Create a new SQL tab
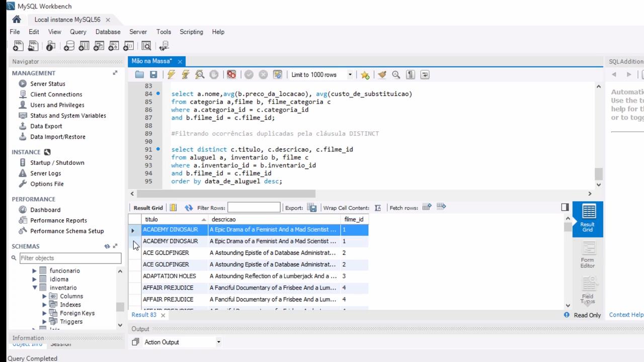 (x=18, y=46)
